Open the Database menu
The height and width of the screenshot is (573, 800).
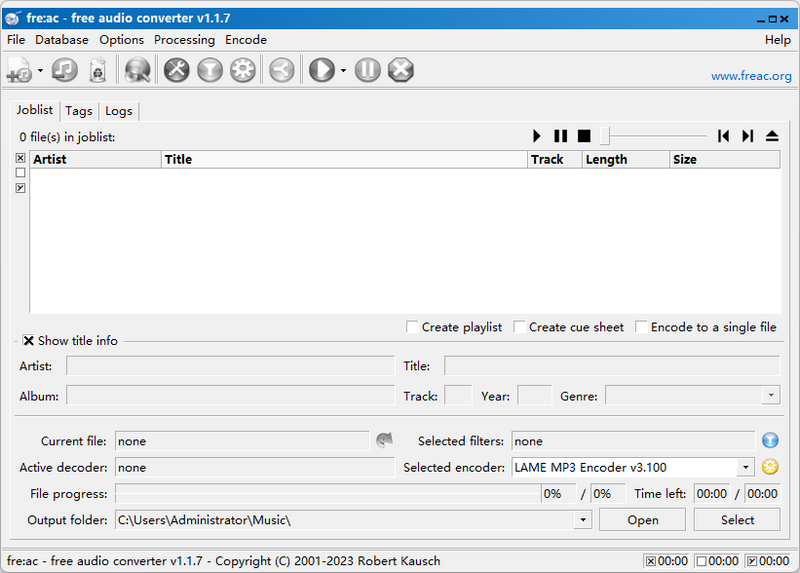(62, 40)
